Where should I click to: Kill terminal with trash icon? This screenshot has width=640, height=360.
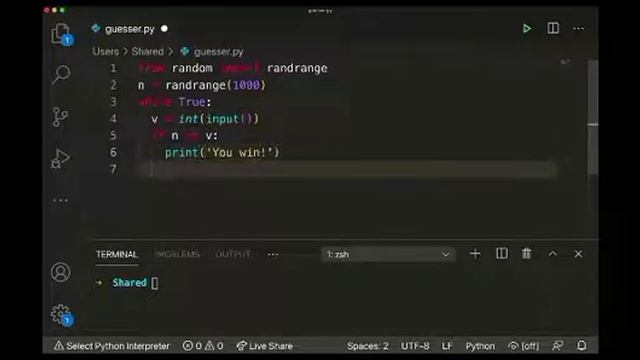[527, 253]
